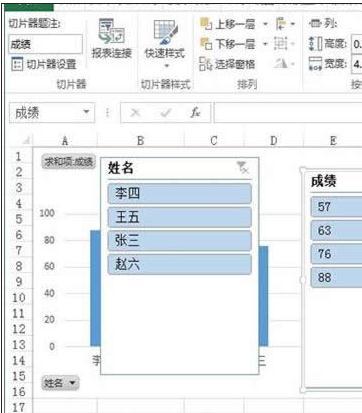Viewport: 362px width, 413px height.
Task: Click the button width (宽度) icon
Action: click(315, 64)
